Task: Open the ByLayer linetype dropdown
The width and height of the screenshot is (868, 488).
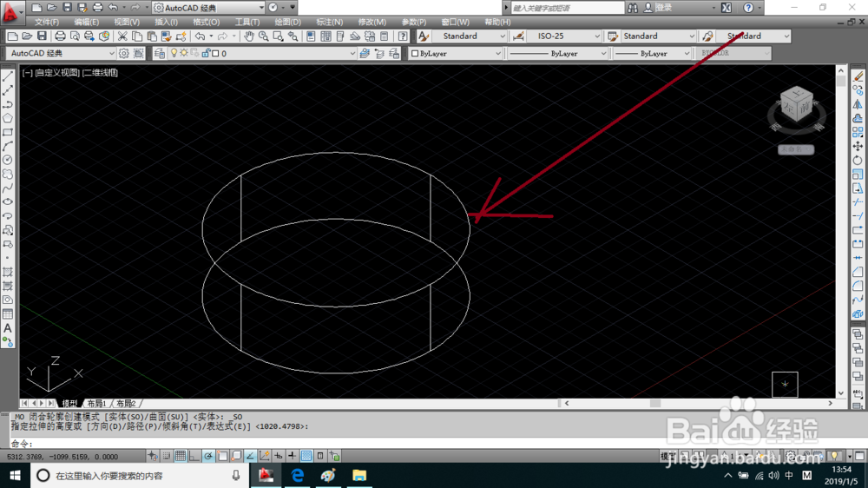Action: pos(557,53)
